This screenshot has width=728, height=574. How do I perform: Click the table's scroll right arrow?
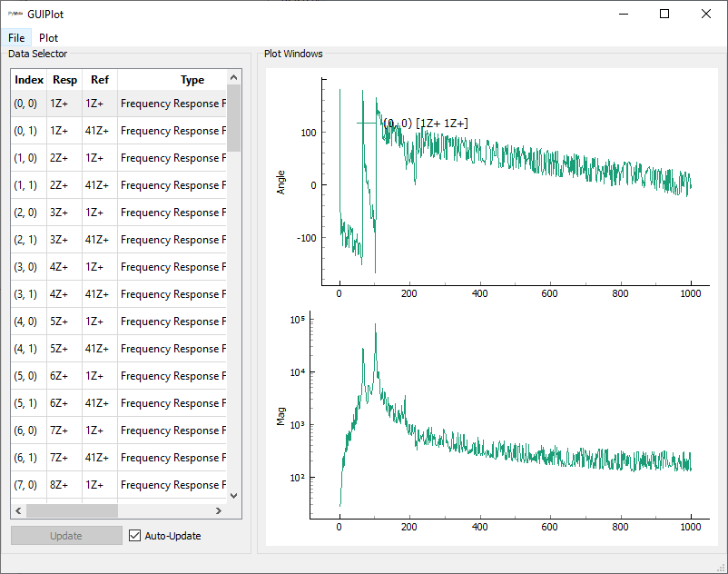click(x=219, y=510)
